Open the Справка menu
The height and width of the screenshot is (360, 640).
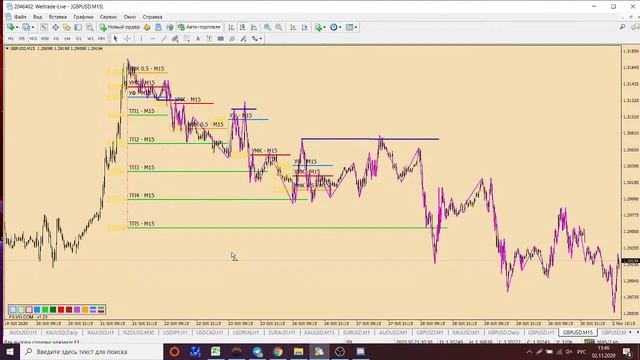[x=152, y=17]
